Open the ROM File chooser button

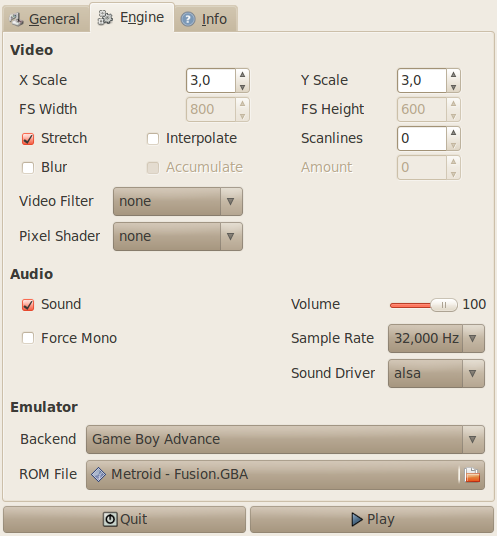(x=285, y=475)
